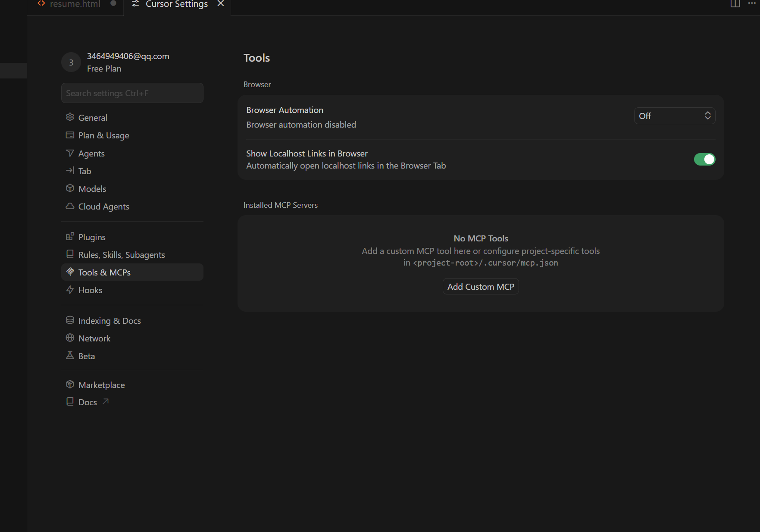Focus the Search settings field
Image resolution: width=760 pixels, height=532 pixels.
[132, 93]
